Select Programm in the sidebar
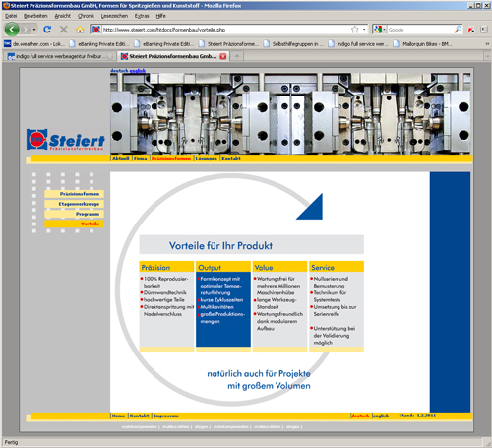The height and width of the screenshot is (448, 492). (75, 214)
